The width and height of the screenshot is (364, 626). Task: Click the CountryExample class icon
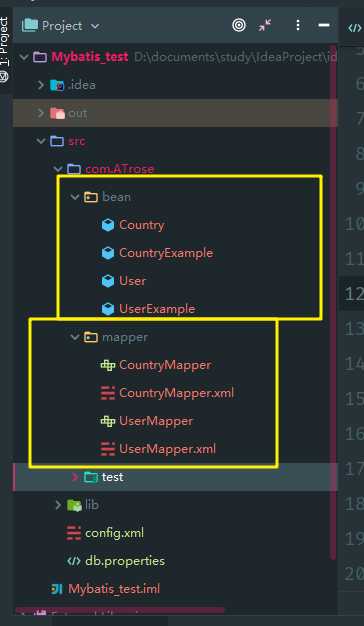(108, 253)
